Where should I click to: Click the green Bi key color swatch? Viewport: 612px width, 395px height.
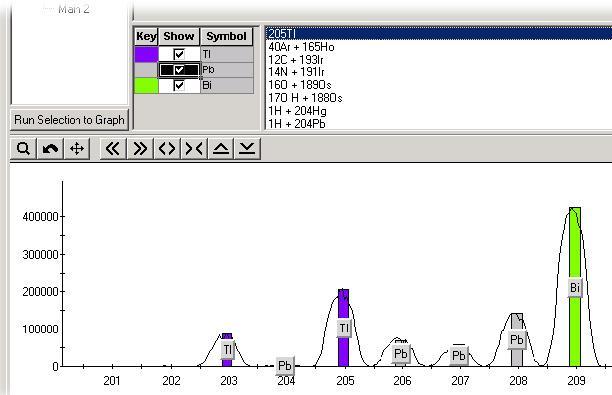(146, 85)
